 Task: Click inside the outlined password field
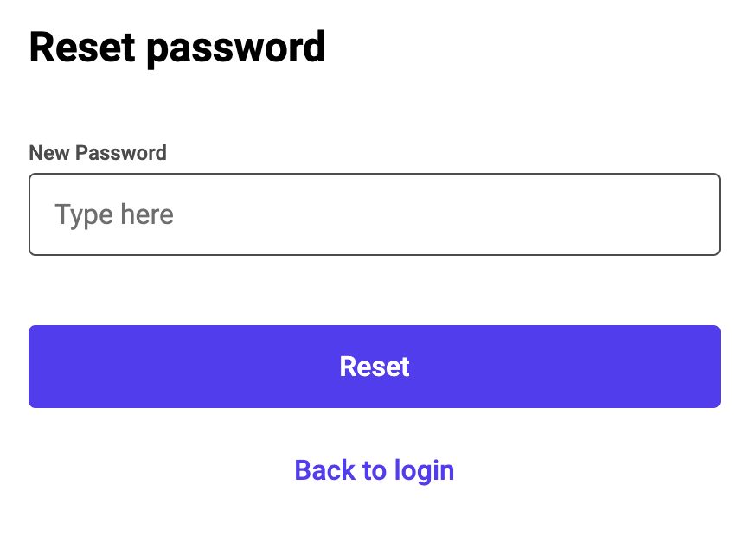point(374,214)
